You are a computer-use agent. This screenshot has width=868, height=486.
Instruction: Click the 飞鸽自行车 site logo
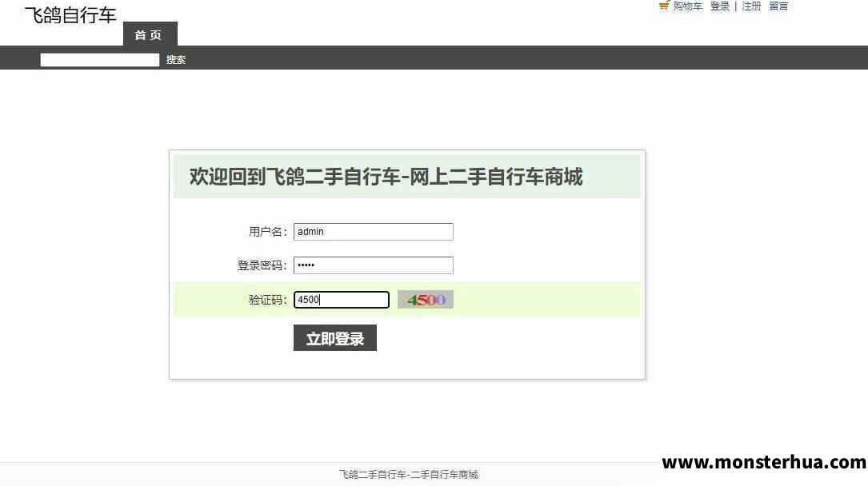[x=70, y=15]
